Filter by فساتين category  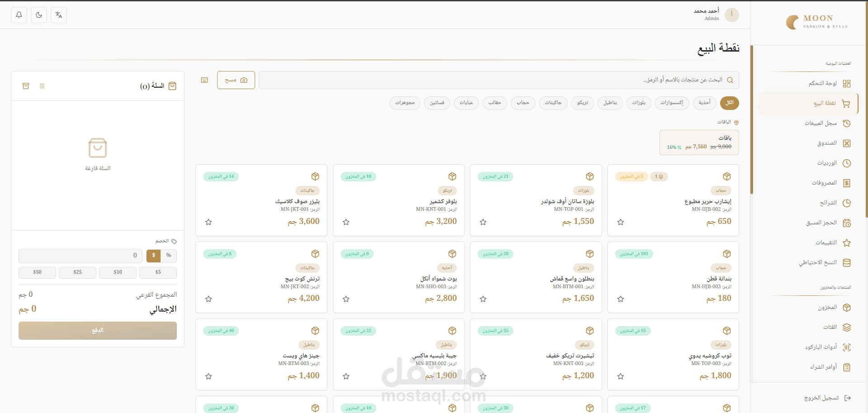coord(437,103)
